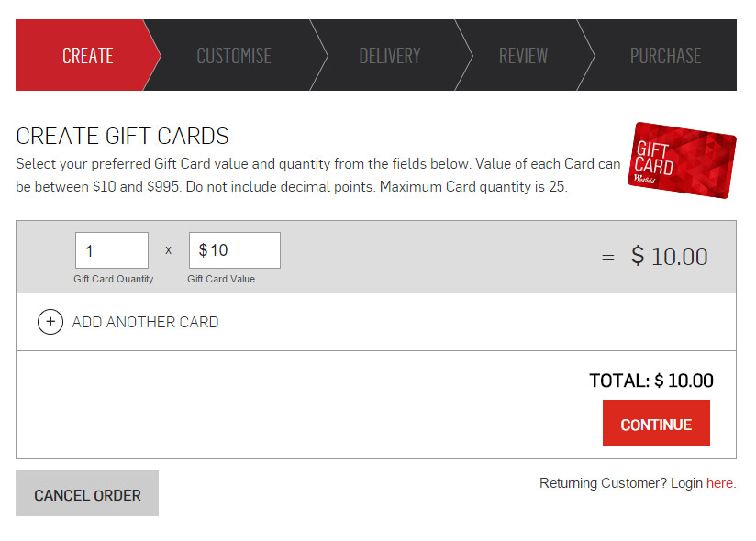This screenshot has width=756, height=541.
Task: Click the ADD ANOTHER CARD text
Action: click(145, 322)
